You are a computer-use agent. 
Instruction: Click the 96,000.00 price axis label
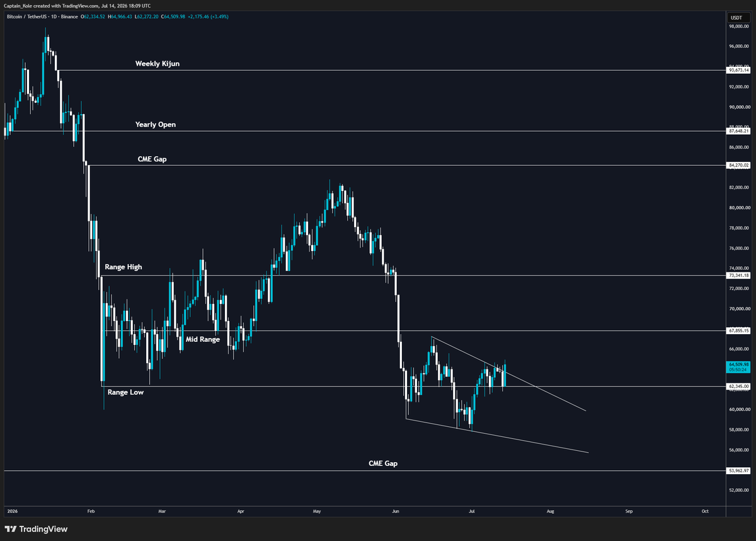738,47
